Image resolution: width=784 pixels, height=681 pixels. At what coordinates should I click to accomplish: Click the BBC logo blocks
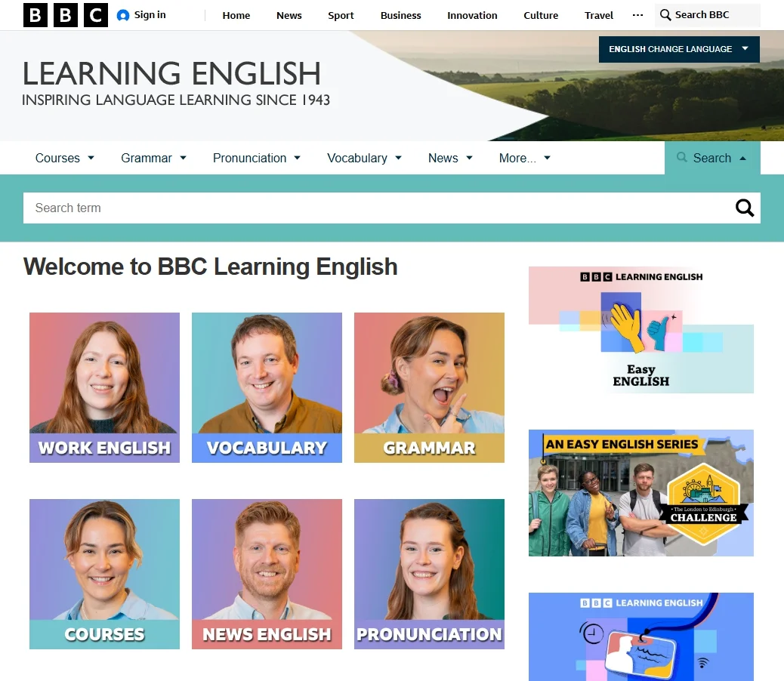(x=66, y=15)
